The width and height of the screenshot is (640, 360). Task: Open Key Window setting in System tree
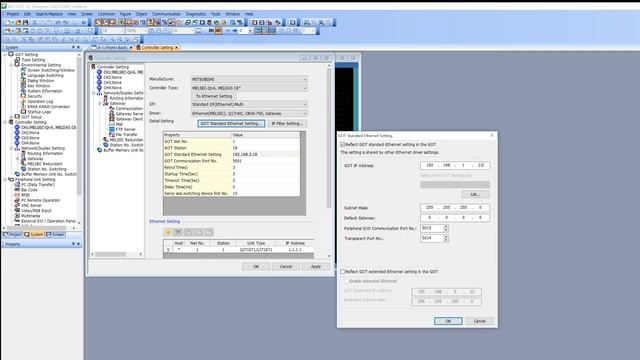(x=38, y=86)
